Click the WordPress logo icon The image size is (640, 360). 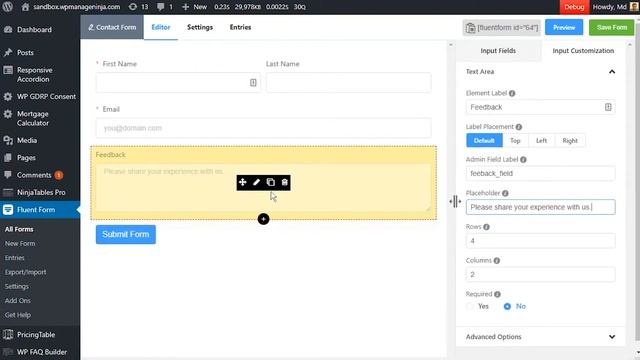click(7, 7)
